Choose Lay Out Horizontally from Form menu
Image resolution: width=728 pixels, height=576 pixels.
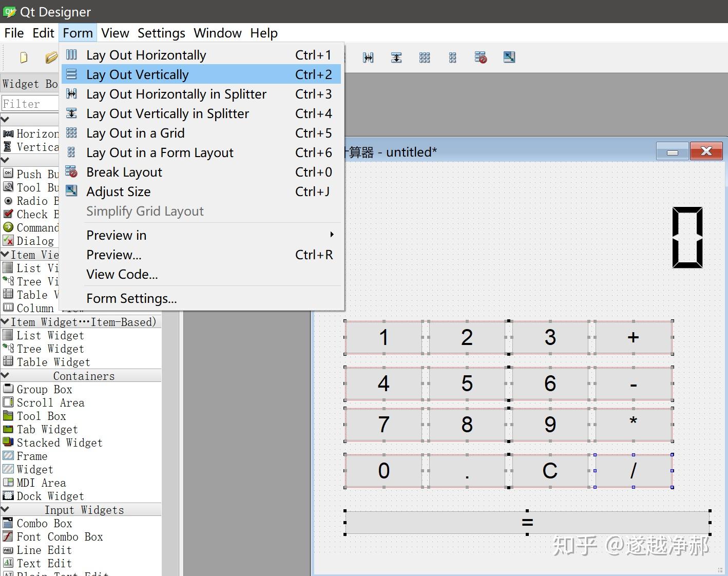(201, 55)
